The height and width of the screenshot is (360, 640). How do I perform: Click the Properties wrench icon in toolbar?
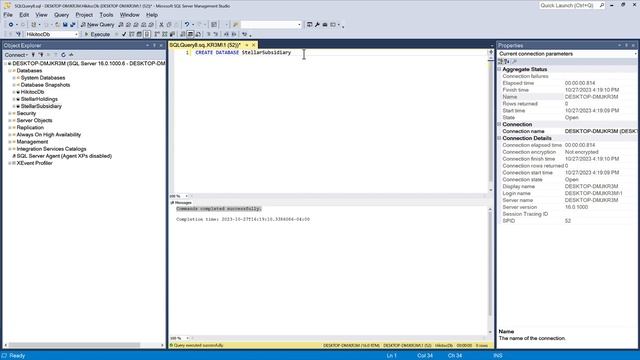317,24
